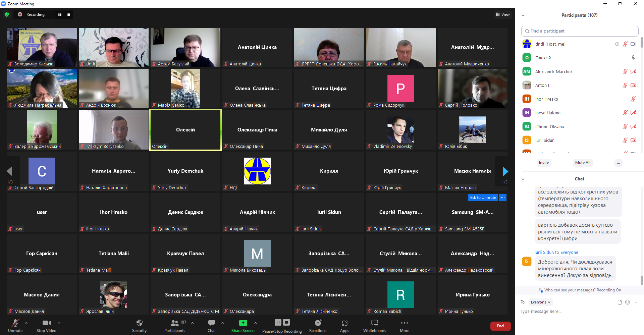The height and width of the screenshot is (335, 644).
Task: Click the Find a participant search field
Action: tap(580, 31)
